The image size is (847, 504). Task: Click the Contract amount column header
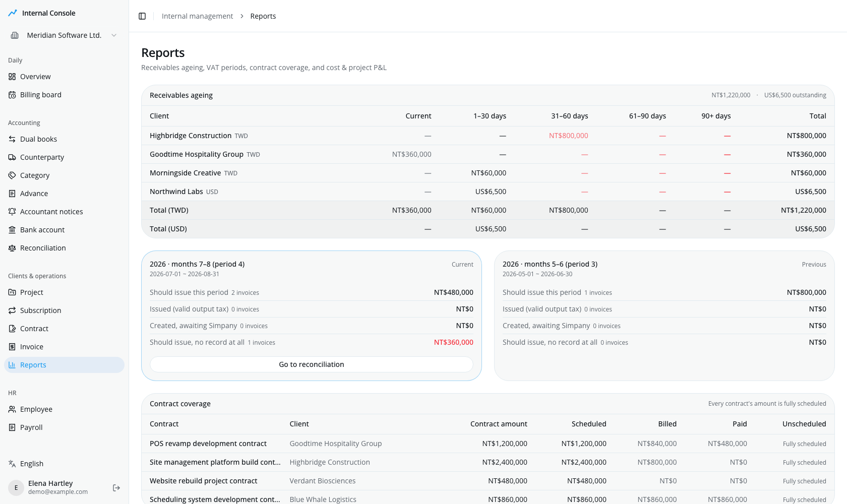pos(499,424)
